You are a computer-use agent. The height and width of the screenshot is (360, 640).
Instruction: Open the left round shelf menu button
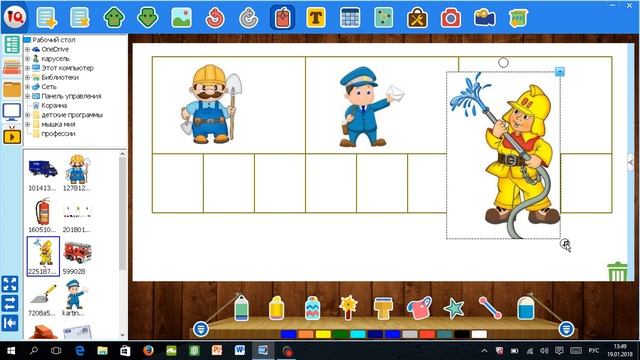coord(200,329)
